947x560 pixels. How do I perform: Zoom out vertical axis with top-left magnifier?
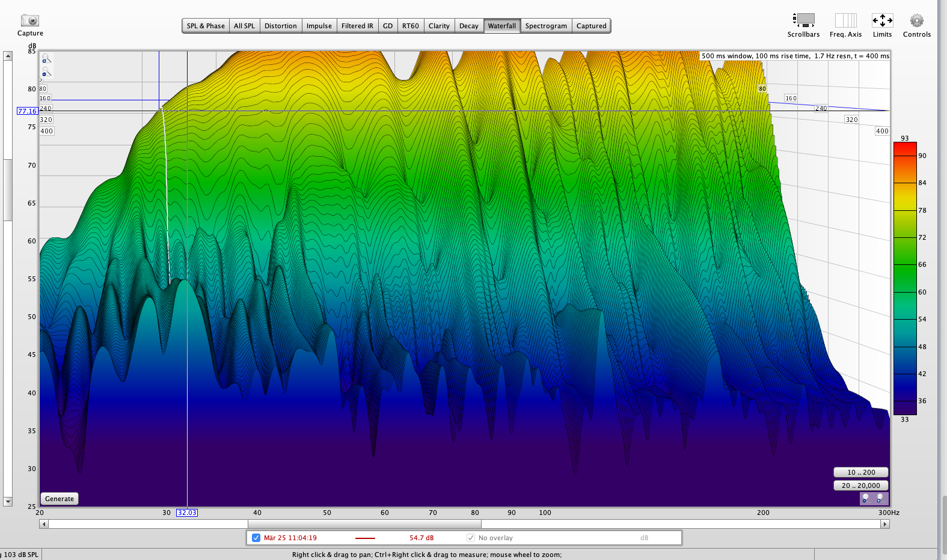tap(46, 73)
